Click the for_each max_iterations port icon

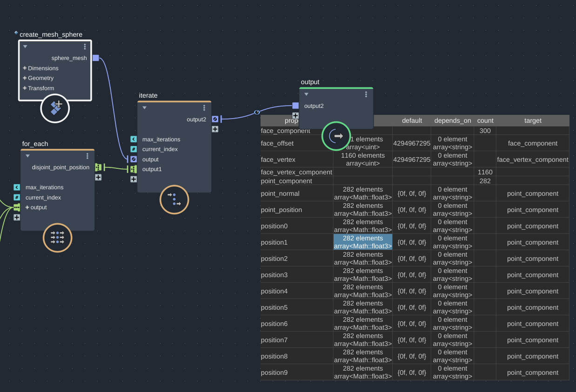click(x=17, y=187)
